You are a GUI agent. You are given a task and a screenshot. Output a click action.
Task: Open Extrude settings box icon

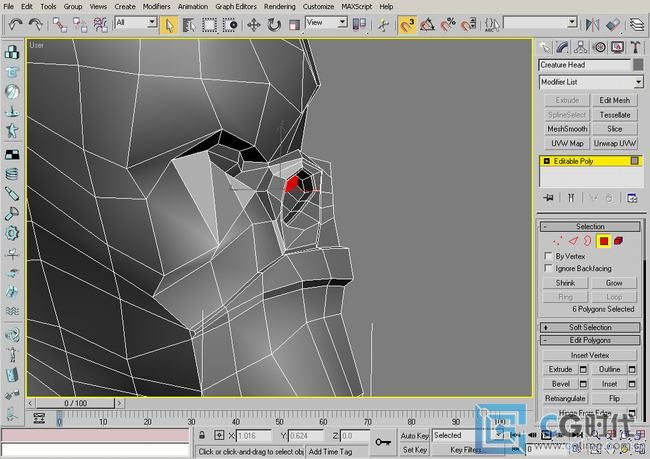583,369
